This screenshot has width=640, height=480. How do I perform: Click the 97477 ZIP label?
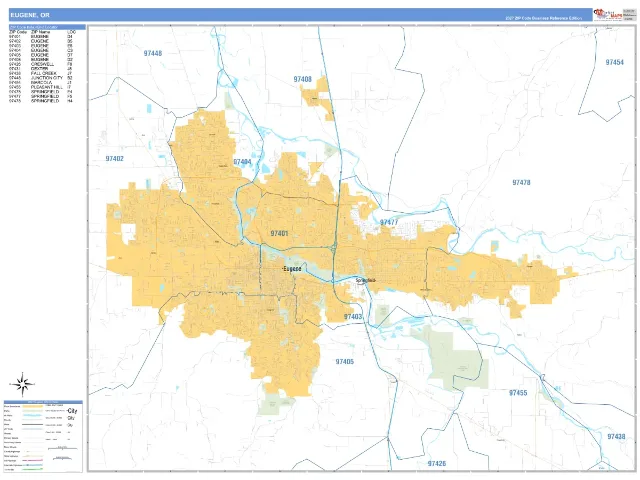coord(389,222)
